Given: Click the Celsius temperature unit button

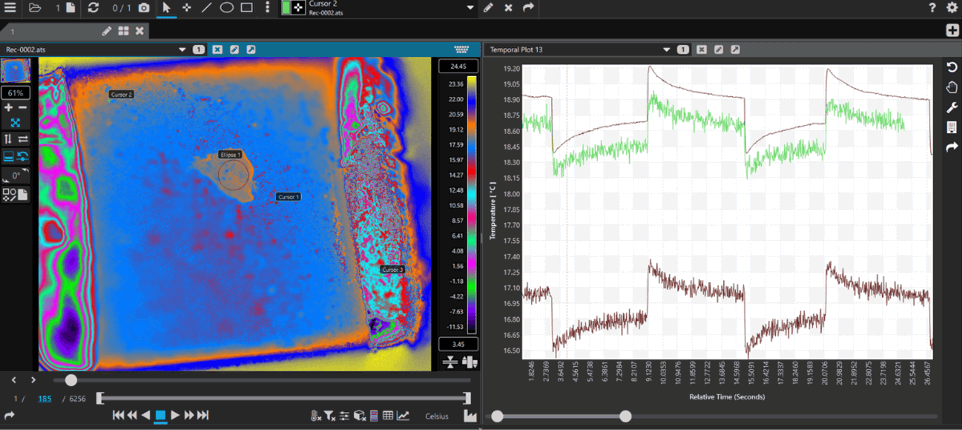Looking at the screenshot, I should pos(437,416).
